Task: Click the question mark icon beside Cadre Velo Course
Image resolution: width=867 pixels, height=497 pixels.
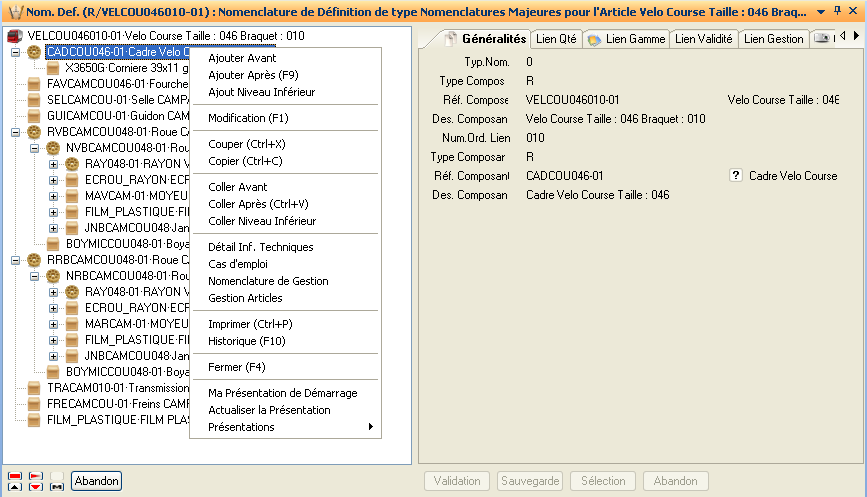Action: (x=735, y=176)
